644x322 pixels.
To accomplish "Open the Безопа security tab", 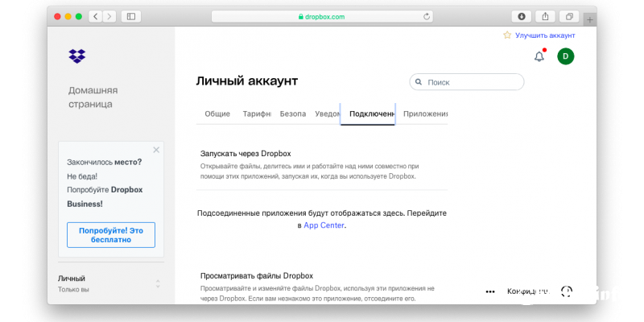I will coord(293,114).
